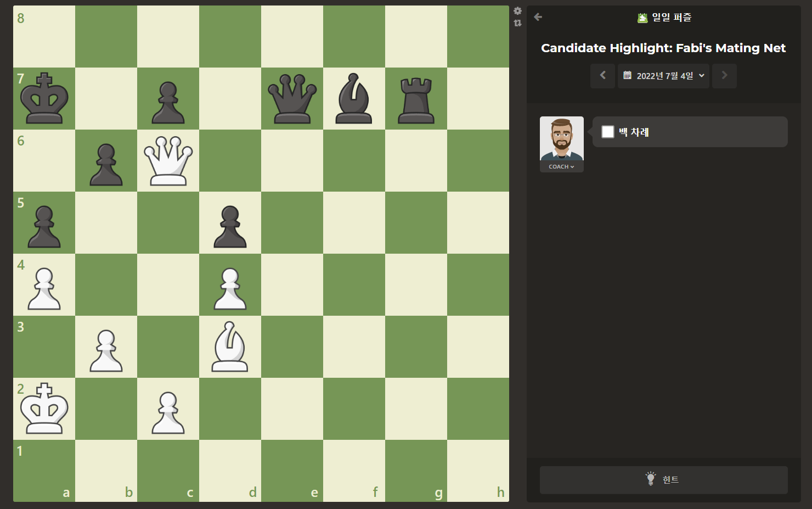The image size is (812, 509).
Task: Click the 일일 퍼즐 header label
Action: pos(672,18)
